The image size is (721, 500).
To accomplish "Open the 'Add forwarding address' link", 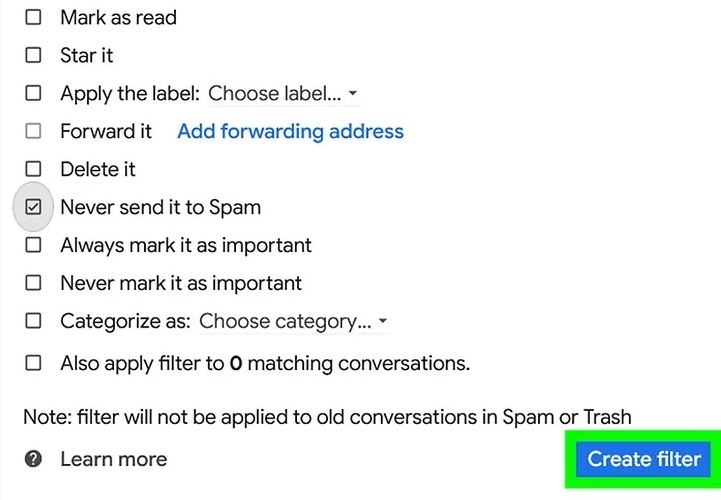I will pos(291,132).
